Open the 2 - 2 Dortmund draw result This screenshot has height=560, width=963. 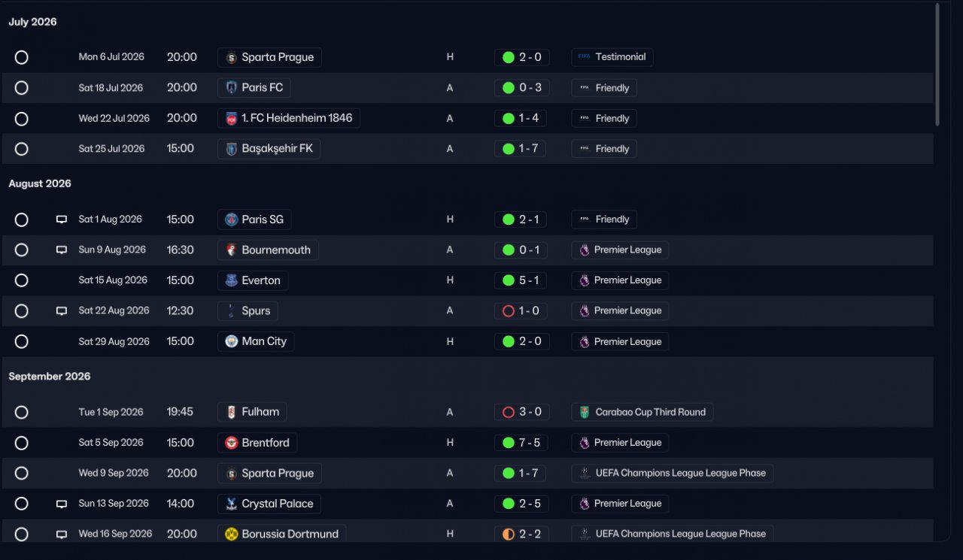tap(522, 534)
